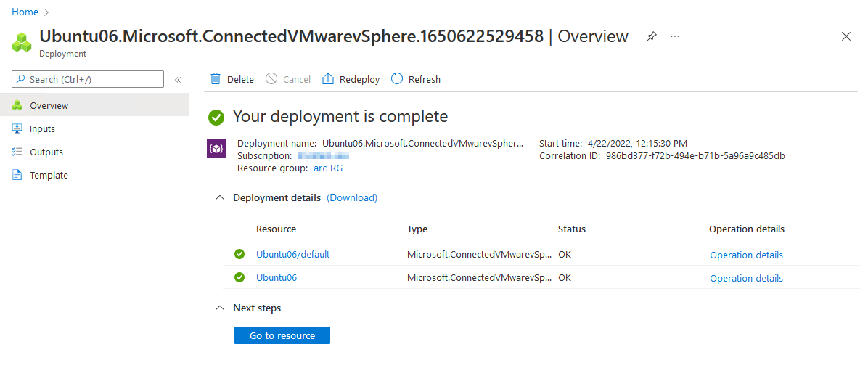868x368 pixels.
Task: Click the Redeploy toolbar label
Action: coord(360,80)
